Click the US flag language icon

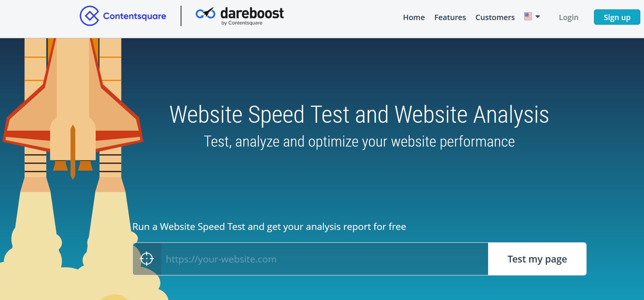pos(528,16)
